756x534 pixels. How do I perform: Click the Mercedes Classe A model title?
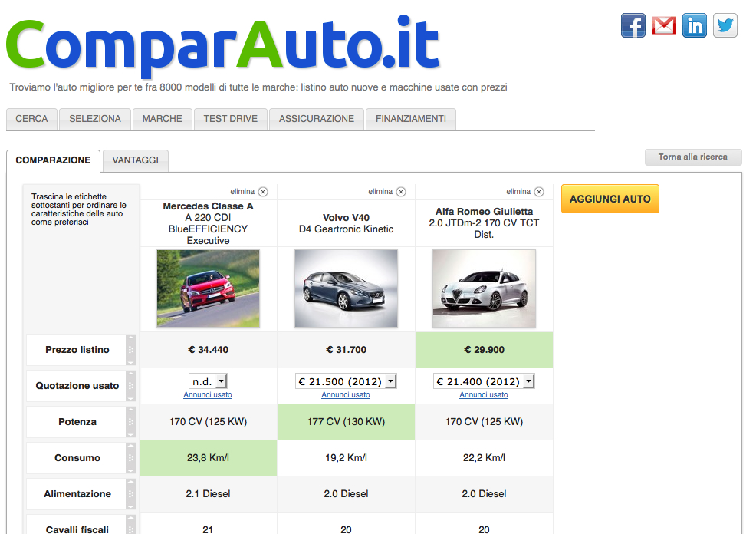tap(209, 223)
